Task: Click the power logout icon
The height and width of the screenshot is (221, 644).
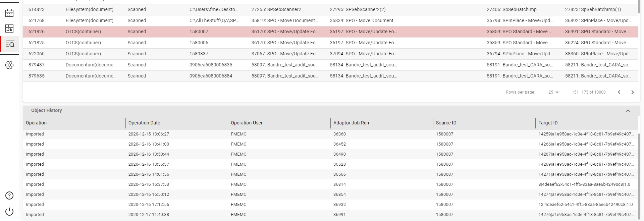Action: pyautogui.click(x=9, y=211)
